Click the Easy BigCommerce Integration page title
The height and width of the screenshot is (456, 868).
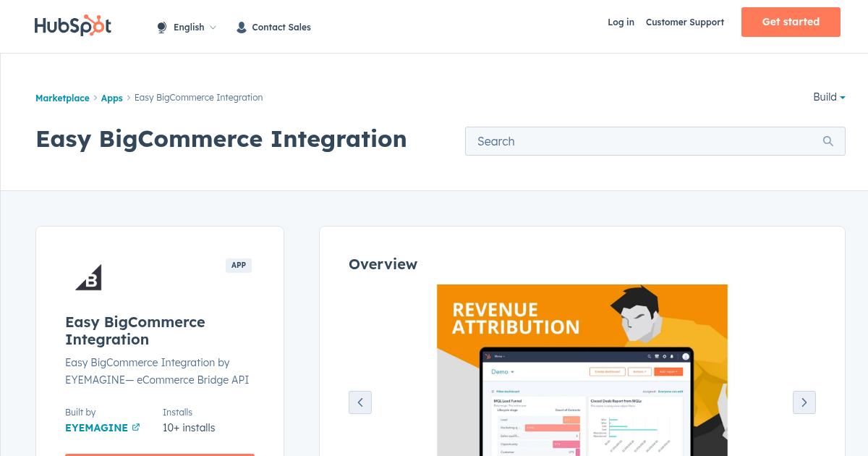pos(221,139)
